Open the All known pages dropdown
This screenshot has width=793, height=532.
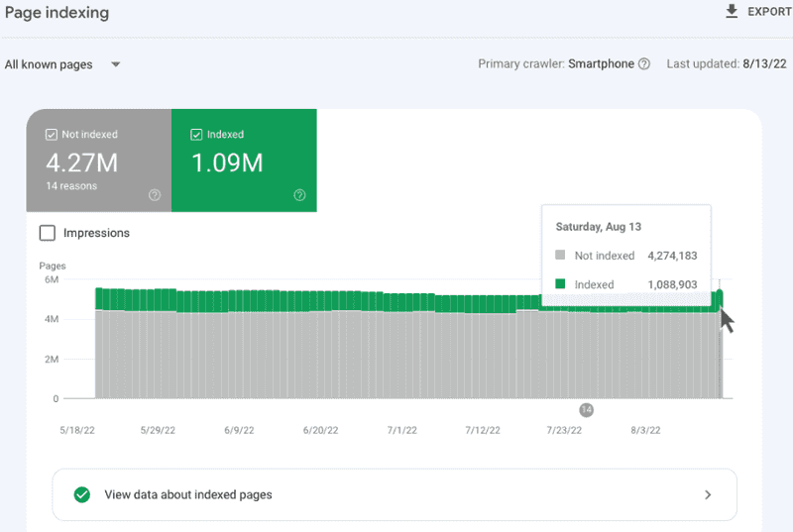[50, 64]
